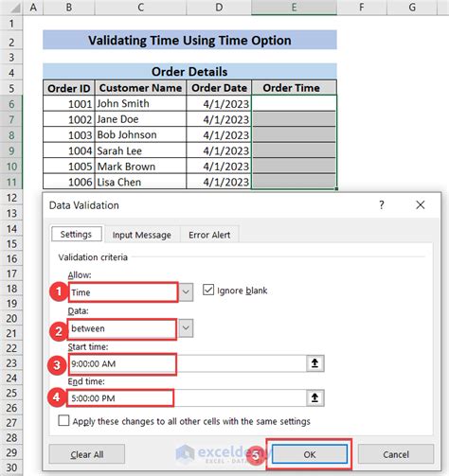
Task: Select cell containing Bob Johnson
Action: pos(140,134)
